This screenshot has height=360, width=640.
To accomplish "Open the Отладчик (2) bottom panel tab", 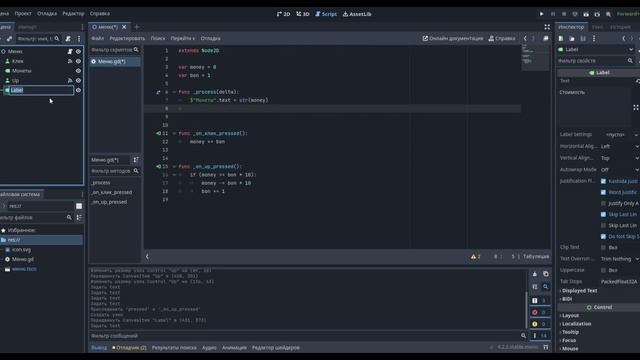I will coord(129,348).
